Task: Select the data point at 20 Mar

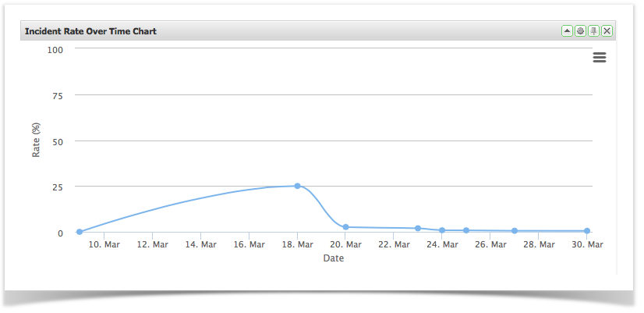Action: pos(345,227)
